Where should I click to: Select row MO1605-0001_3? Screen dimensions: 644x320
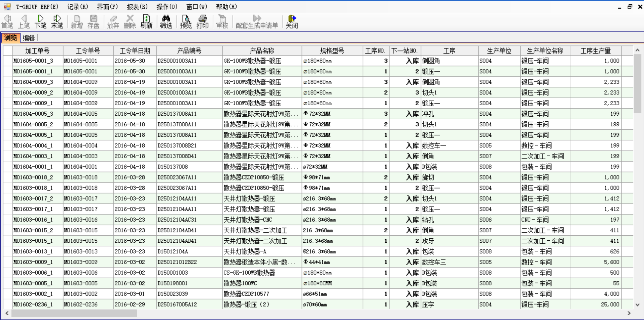318,61
